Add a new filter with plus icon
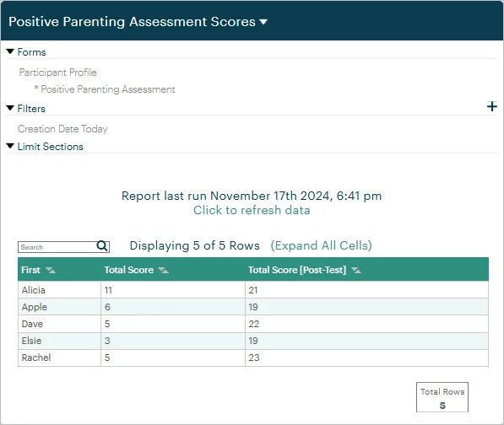 (492, 106)
